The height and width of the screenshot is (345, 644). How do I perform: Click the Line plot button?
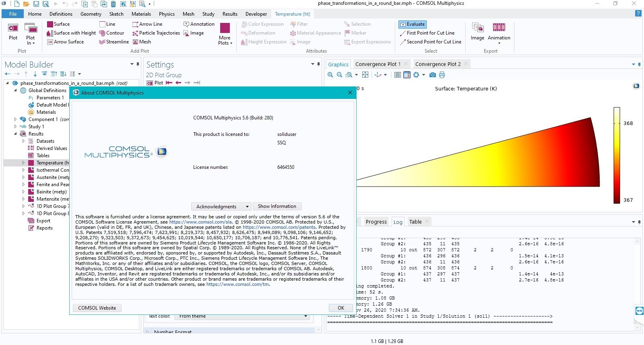[107, 24]
